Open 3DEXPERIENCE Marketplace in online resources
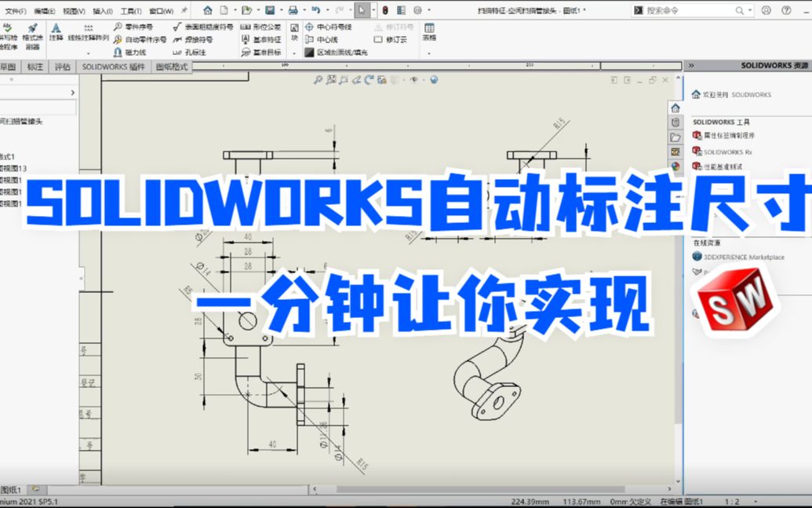The height and width of the screenshot is (508, 812). [741, 257]
